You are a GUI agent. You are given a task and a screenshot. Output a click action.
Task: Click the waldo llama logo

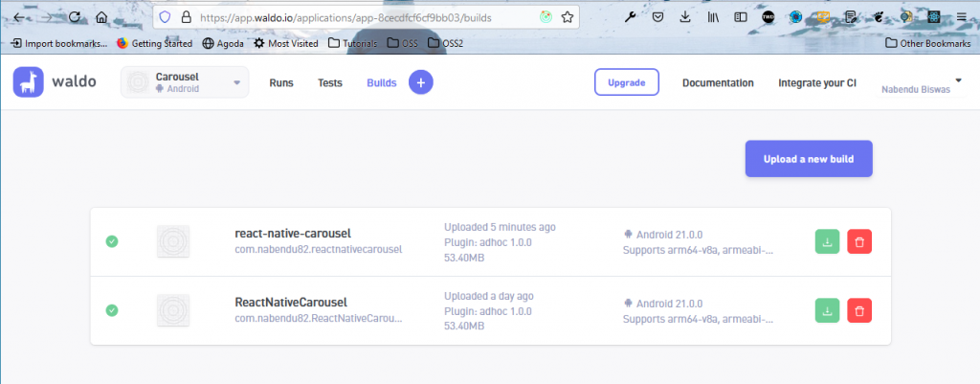click(29, 83)
